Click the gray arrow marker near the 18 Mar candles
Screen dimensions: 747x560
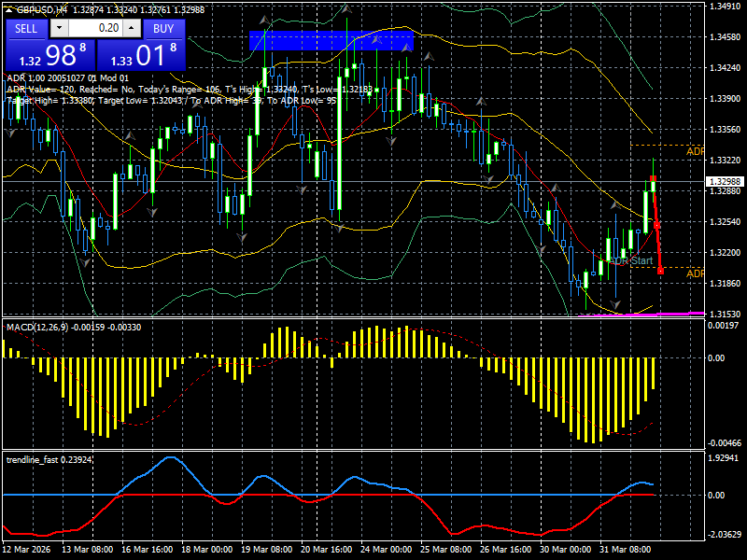(x=198, y=106)
